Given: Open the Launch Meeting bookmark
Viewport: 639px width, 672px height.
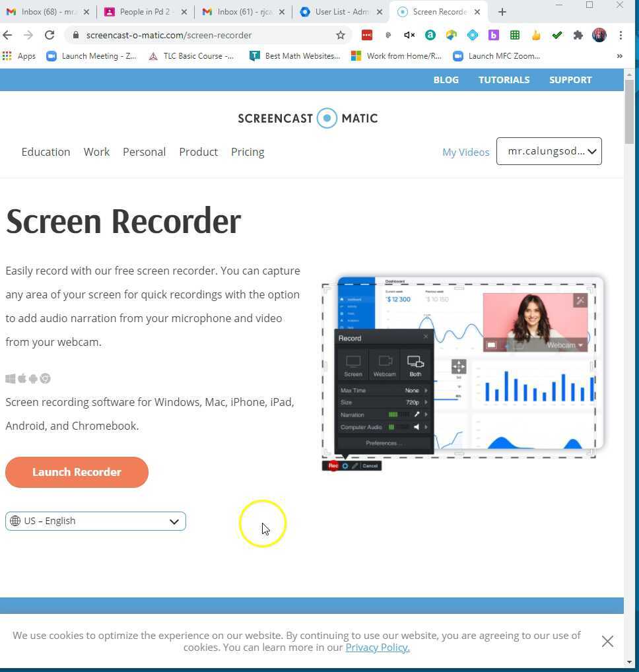Looking at the screenshot, I should point(92,56).
